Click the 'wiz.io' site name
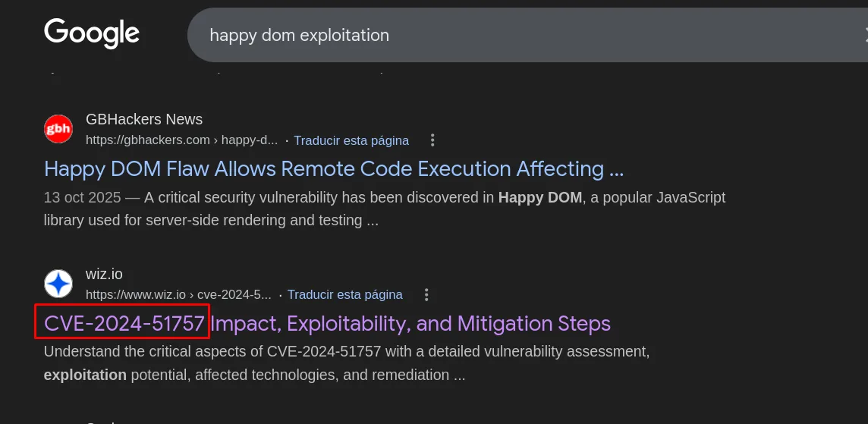The width and height of the screenshot is (868, 424). click(x=104, y=274)
